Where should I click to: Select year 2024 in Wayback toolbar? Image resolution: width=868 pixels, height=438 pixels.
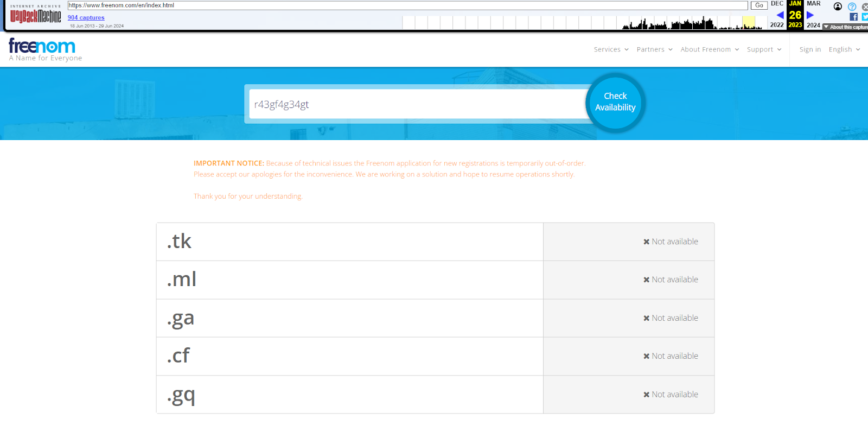tap(813, 25)
